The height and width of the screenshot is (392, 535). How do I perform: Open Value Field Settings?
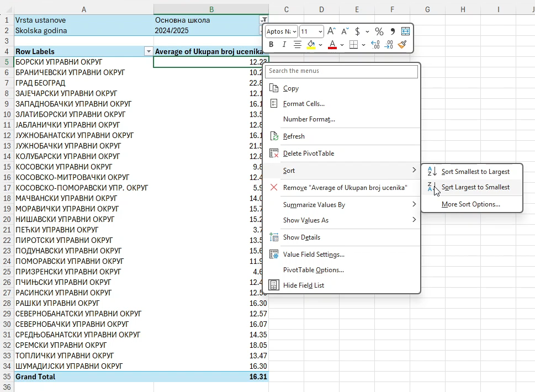click(342, 254)
